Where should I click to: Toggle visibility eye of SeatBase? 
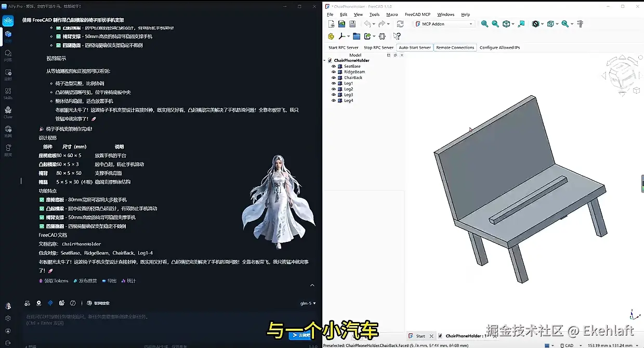334,66
